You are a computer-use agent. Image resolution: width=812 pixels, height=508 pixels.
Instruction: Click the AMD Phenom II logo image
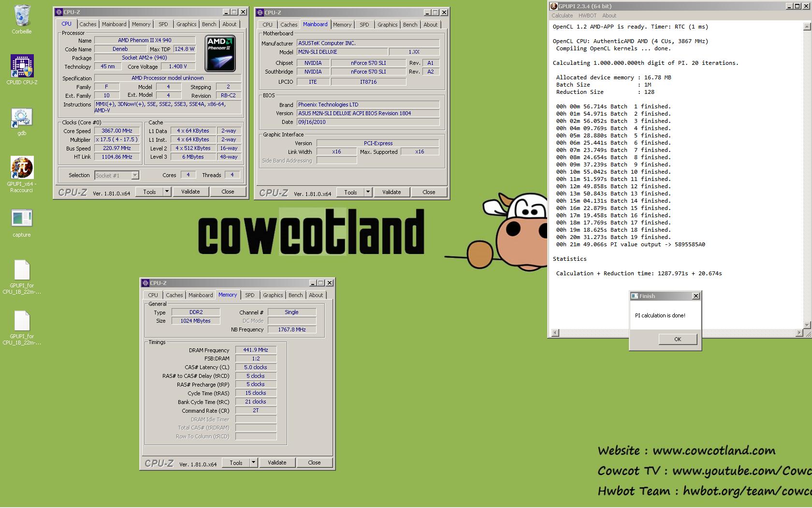point(220,53)
